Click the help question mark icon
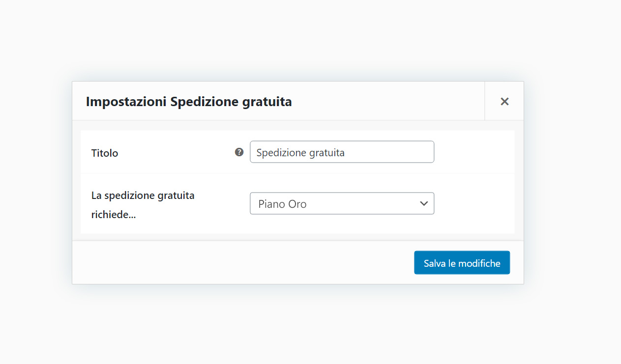Viewport: 621px width, 364px height. click(239, 152)
